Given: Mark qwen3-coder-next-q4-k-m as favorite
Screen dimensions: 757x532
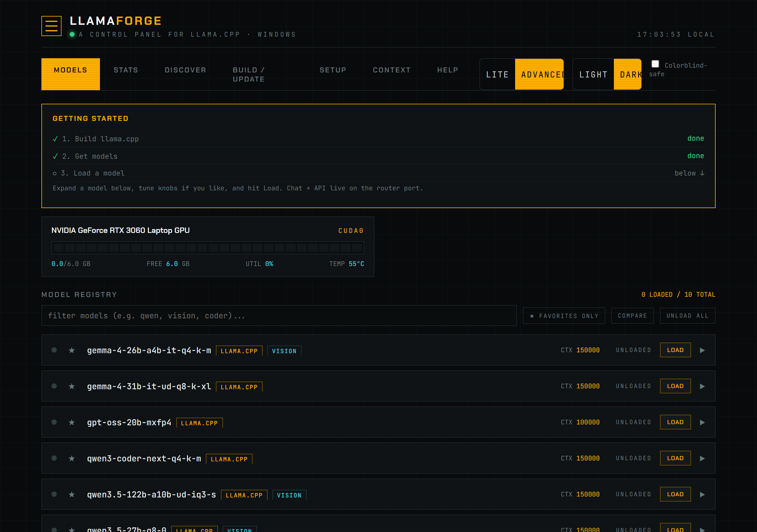Looking at the screenshot, I should click(x=72, y=458).
